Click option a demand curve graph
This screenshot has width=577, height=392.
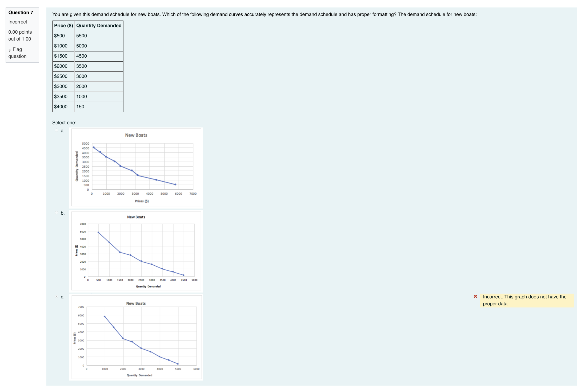(136, 167)
